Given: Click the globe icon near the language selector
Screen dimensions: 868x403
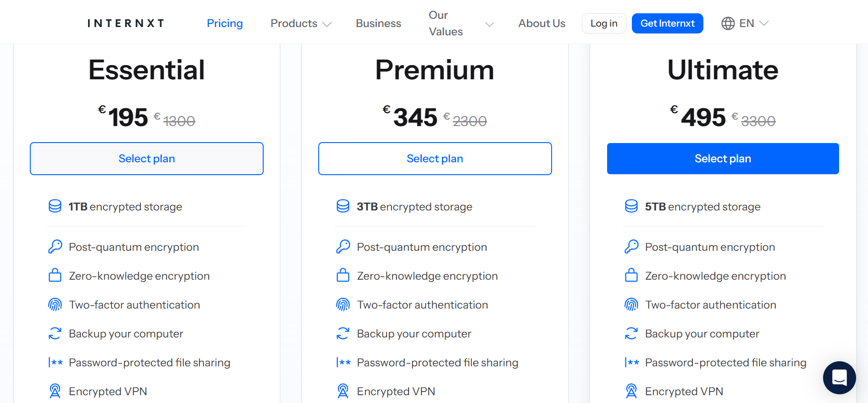Looking at the screenshot, I should 729,23.
